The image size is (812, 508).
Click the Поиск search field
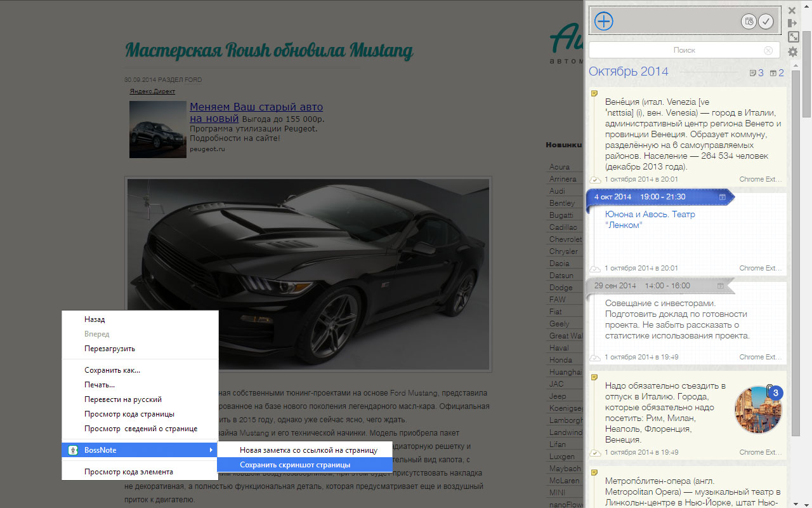tap(684, 50)
